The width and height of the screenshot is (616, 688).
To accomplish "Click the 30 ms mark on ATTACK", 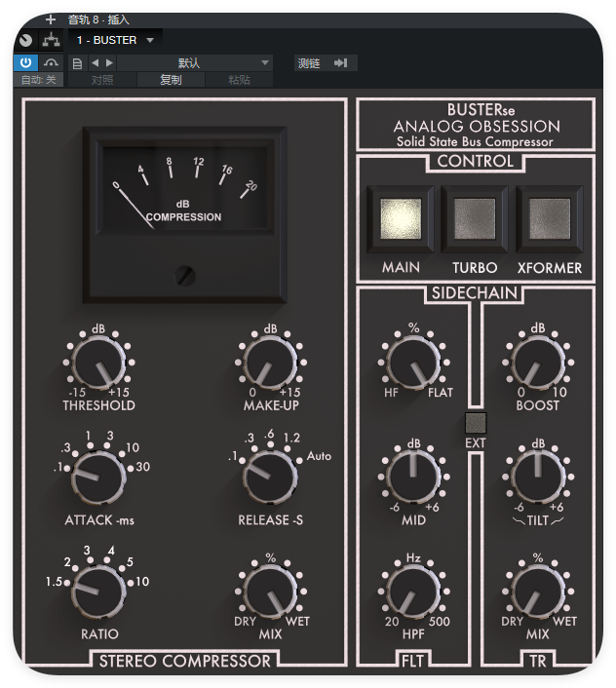I will click(143, 467).
